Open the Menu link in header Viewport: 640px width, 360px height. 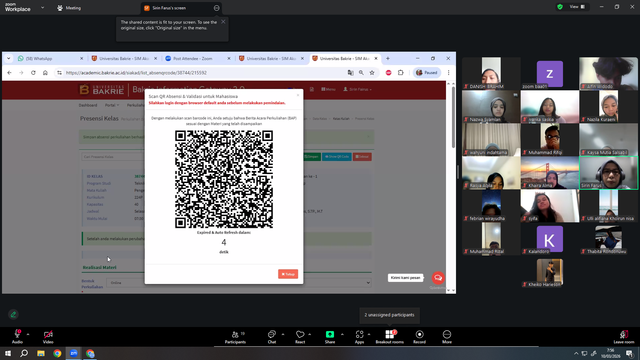tap(328, 89)
